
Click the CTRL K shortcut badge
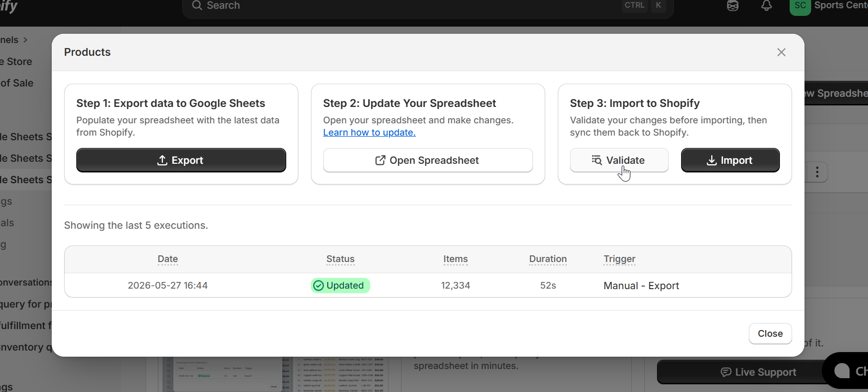(x=644, y=5)
